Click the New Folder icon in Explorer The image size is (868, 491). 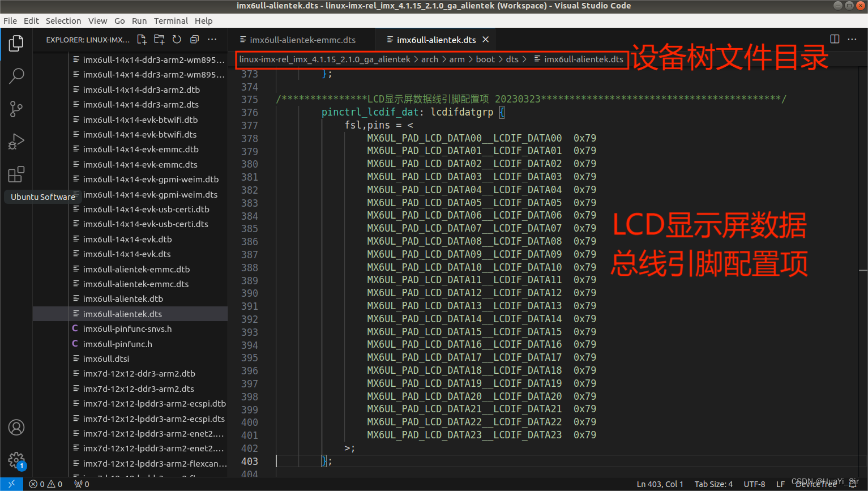click(159, 40)
